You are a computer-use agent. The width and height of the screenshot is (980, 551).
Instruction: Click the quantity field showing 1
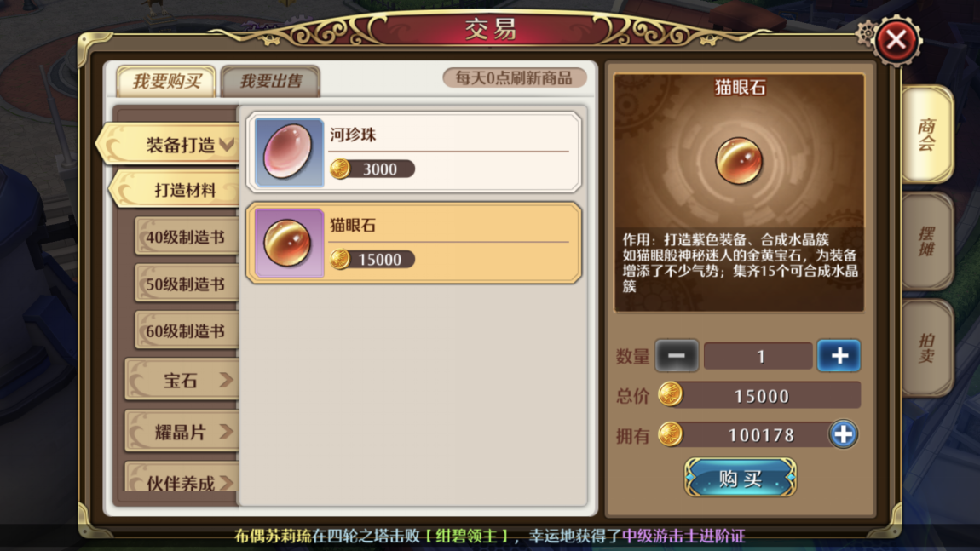[758, 356]
